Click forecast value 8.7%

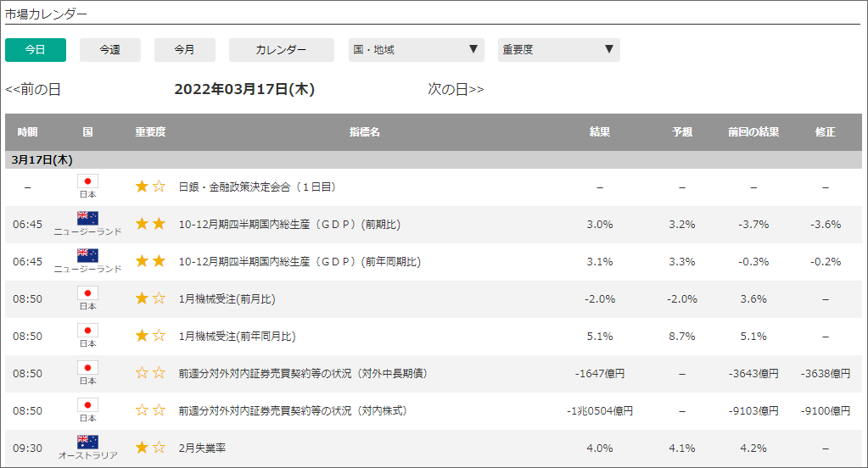pyautogui.click(x=682, y=337)
